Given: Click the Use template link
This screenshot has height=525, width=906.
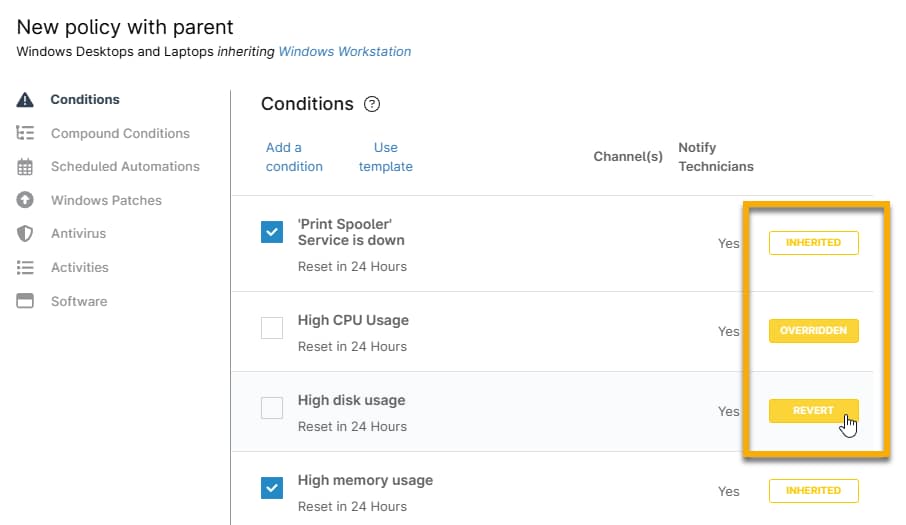Looking at the screenshot, I should (x=386, y=157).
